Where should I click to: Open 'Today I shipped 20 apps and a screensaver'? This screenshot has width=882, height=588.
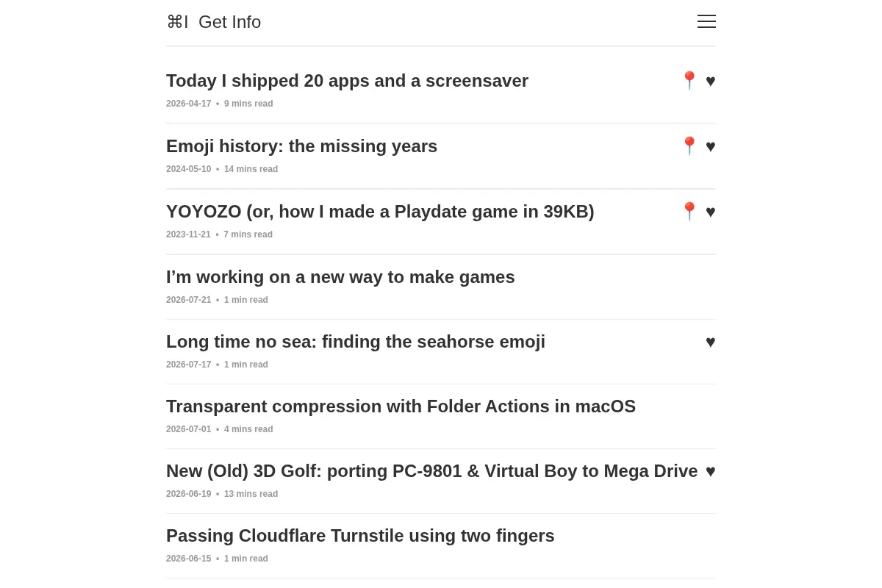click(x=347, y=81)
